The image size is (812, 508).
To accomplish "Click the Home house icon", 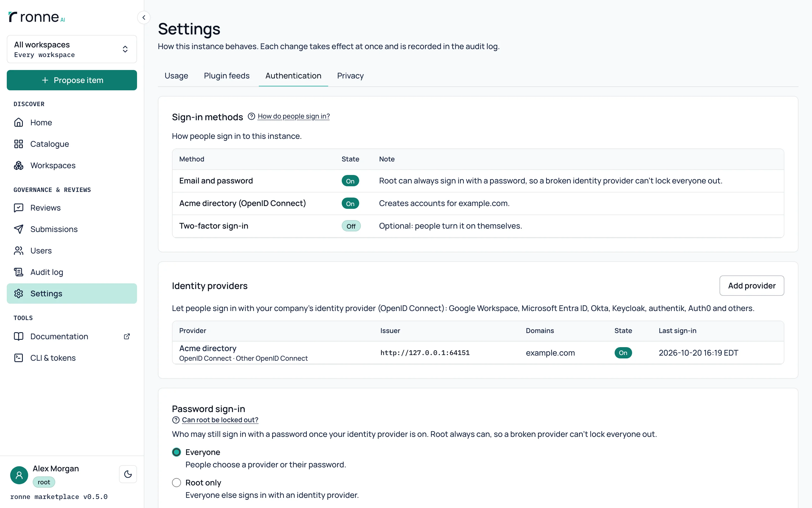I will tap(18, 122).
